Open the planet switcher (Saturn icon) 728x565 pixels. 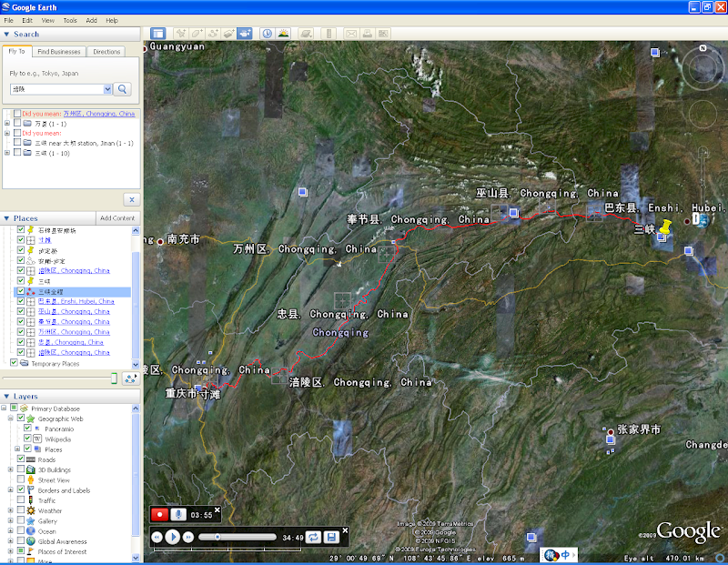pos(306,34)
